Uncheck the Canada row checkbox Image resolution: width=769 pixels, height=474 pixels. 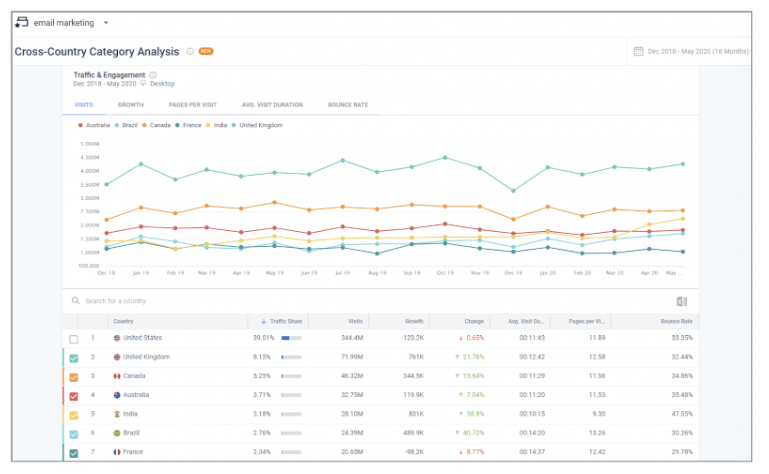pyautogui.click(x=74, y=376)
